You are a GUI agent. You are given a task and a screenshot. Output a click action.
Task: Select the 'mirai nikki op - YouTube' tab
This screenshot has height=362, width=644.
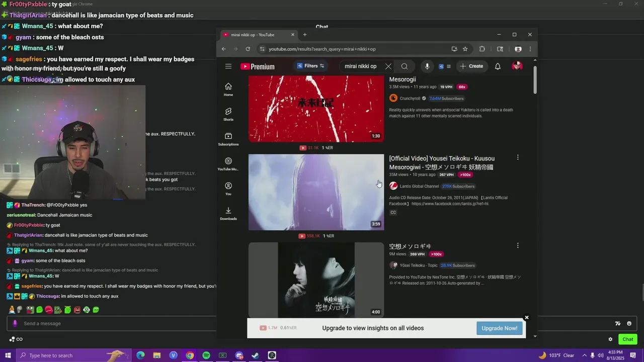pyautogui.click(x=259, y=35)
